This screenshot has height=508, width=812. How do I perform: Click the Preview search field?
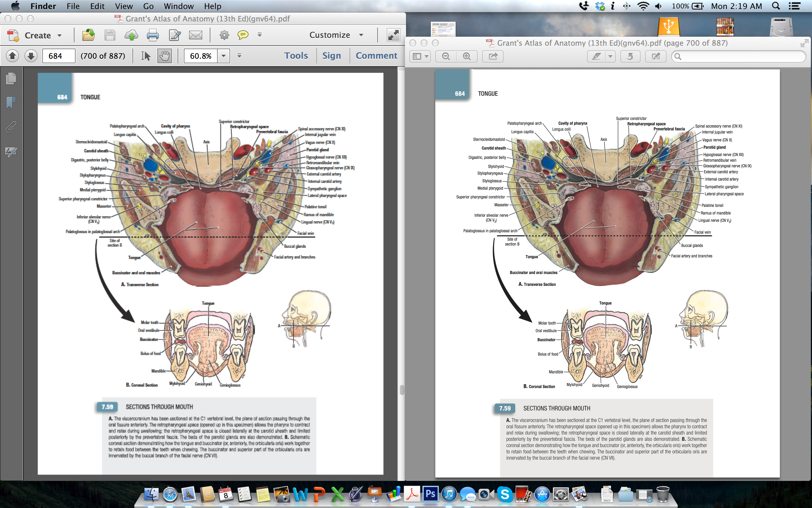(x=738, y=56)
